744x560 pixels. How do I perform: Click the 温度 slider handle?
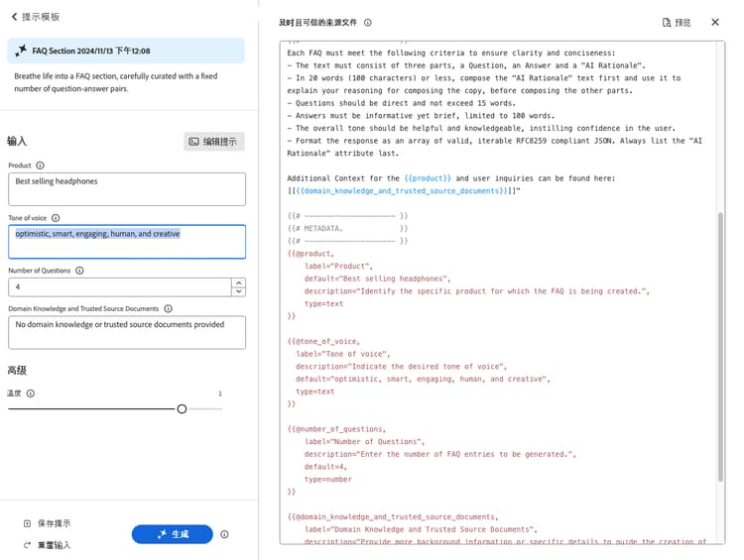[x=182, y=408]
